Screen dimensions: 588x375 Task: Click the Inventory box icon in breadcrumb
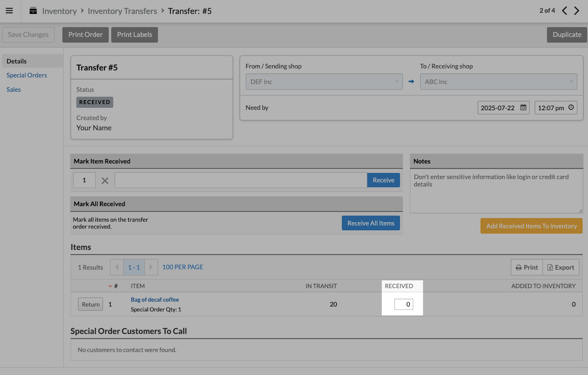point(33,11)
